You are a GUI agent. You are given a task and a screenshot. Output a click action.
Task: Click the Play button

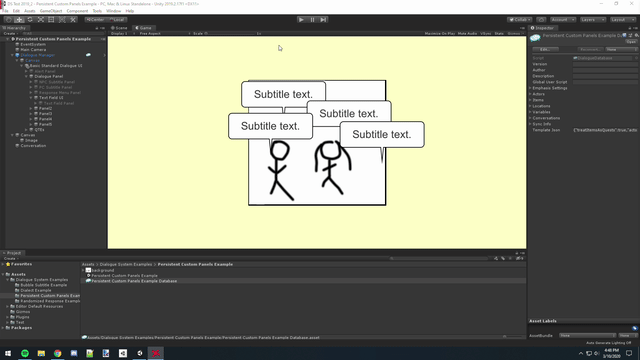click(301, 20)
